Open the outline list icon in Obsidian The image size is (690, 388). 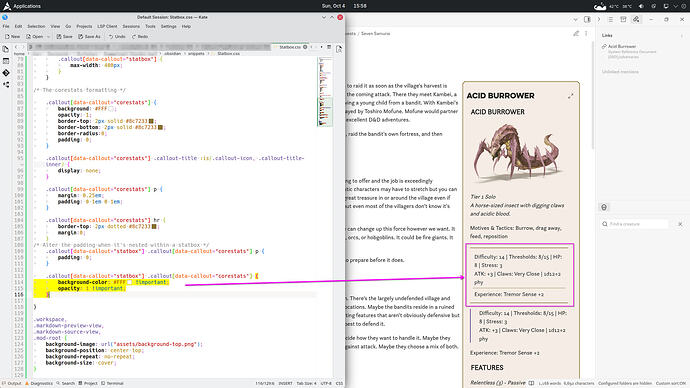pyautogui.click(x=610, y=19)
